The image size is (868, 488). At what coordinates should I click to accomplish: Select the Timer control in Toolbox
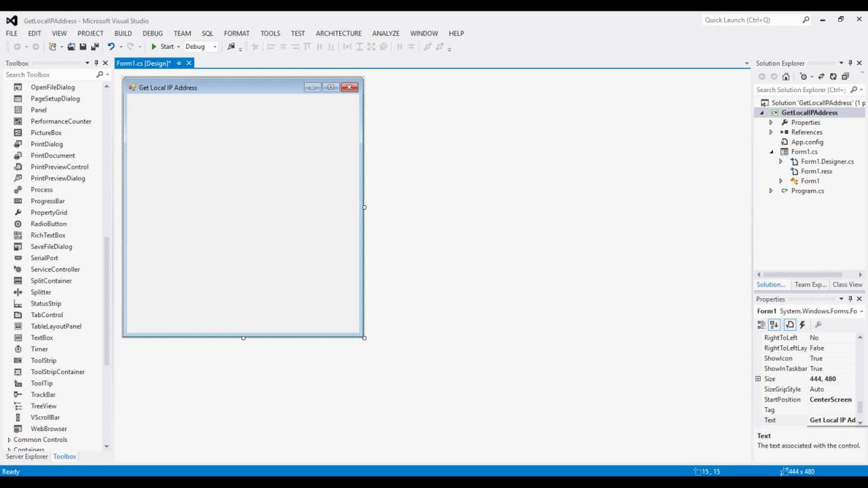[39, 349]
